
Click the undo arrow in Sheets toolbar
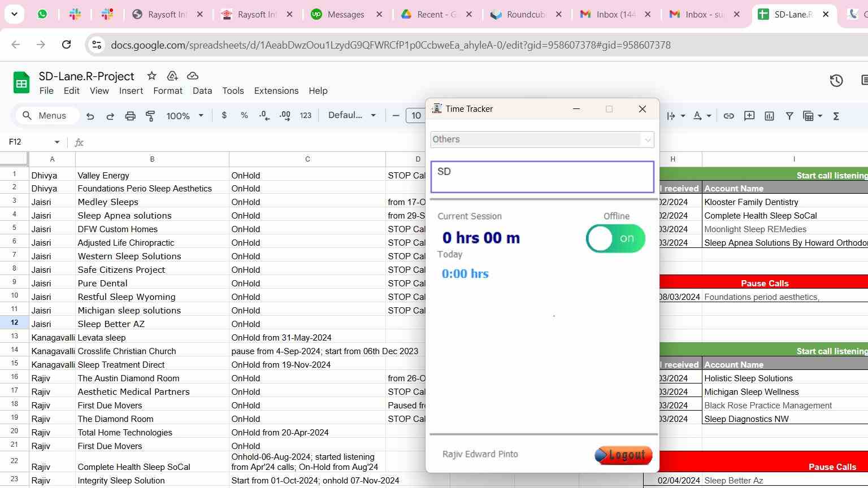(90, 116)
